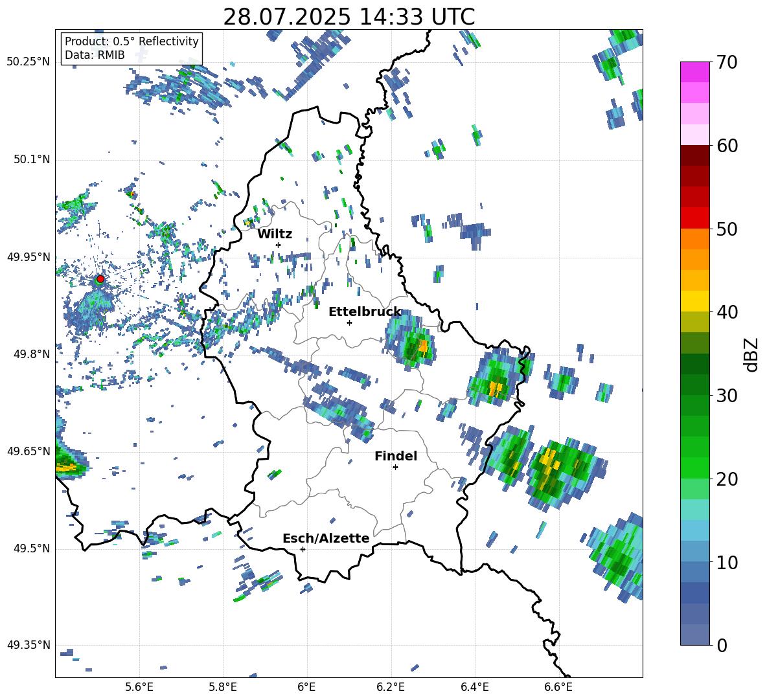Click the 70 label on colorbar
This screenshot has width=767, height=700.
(726, 63)
